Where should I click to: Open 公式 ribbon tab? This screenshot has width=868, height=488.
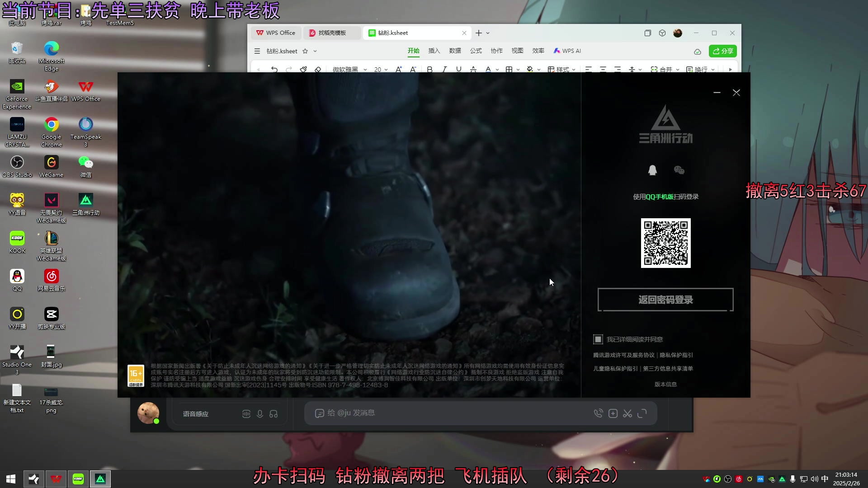coord(476,51)
